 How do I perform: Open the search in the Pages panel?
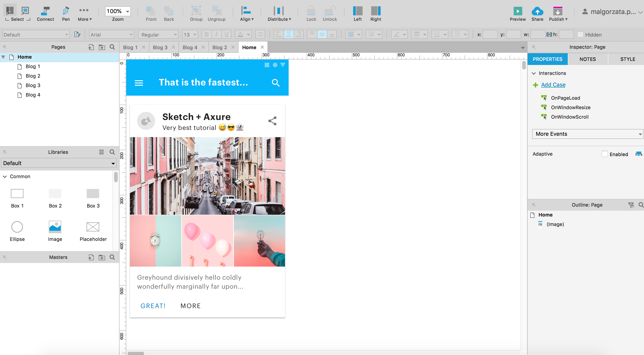click(x=112, y=47)
